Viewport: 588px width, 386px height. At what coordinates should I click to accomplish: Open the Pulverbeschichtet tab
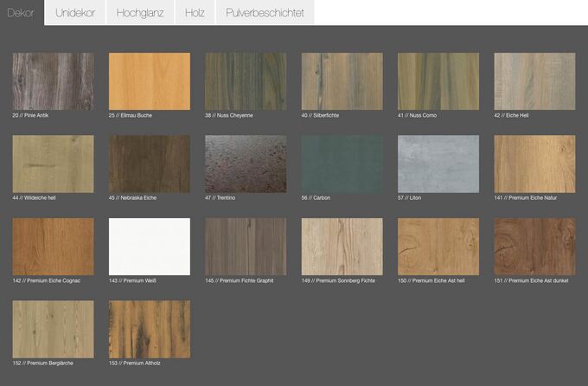265,13
